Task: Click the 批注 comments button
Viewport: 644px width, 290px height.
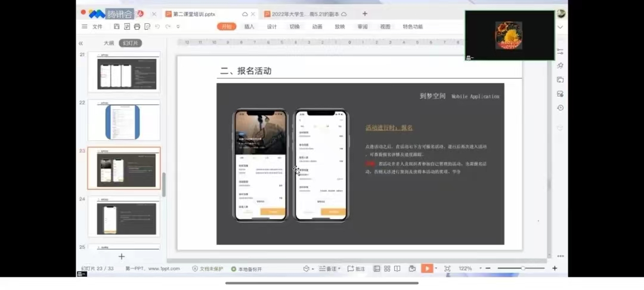Action: coord(357,269)
